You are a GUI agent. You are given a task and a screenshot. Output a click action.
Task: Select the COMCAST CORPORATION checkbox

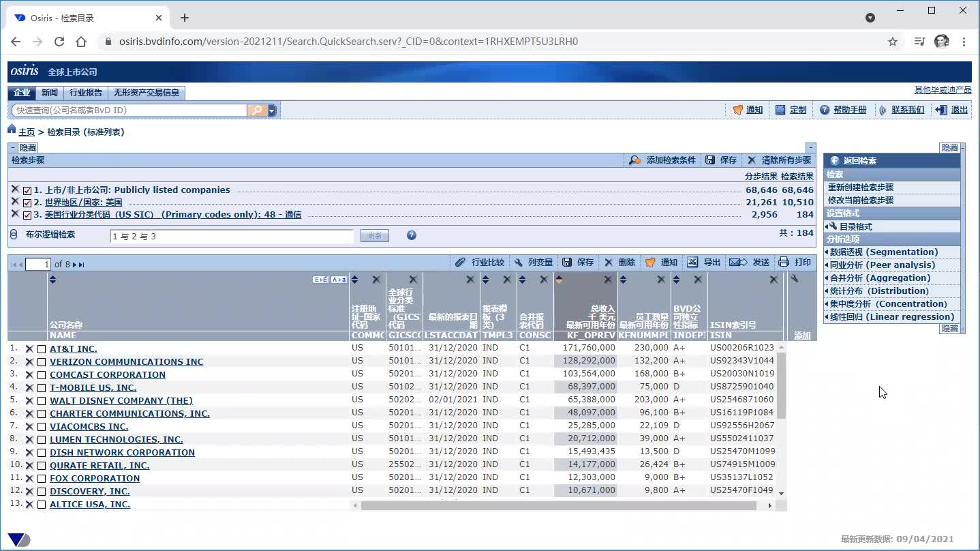pos(42,375)
